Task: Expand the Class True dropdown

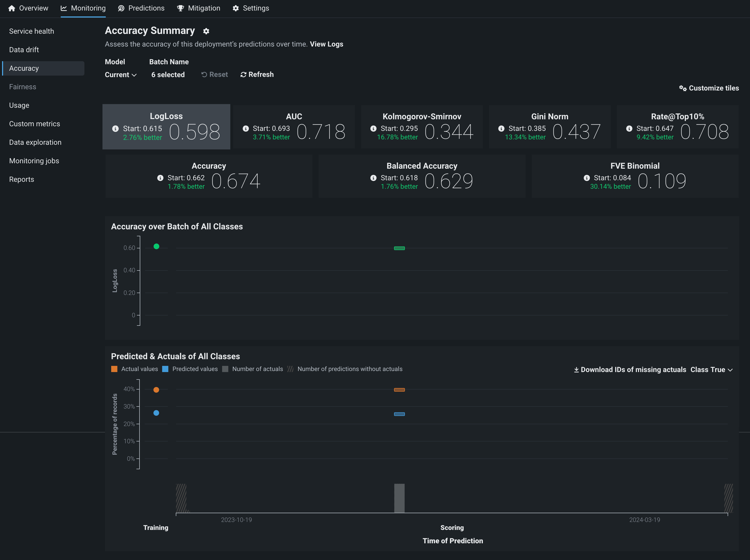Action: pyautogui.click(x=711, y=370)
